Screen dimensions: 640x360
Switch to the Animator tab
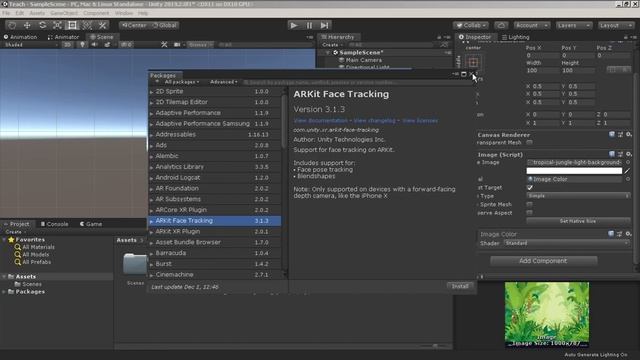pyautogui.click(x=63, y=37)
